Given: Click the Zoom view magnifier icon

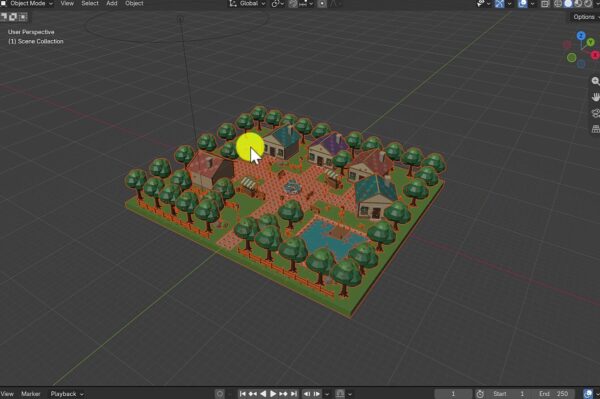Looking at the screenshot, I should tap(595, 81).
